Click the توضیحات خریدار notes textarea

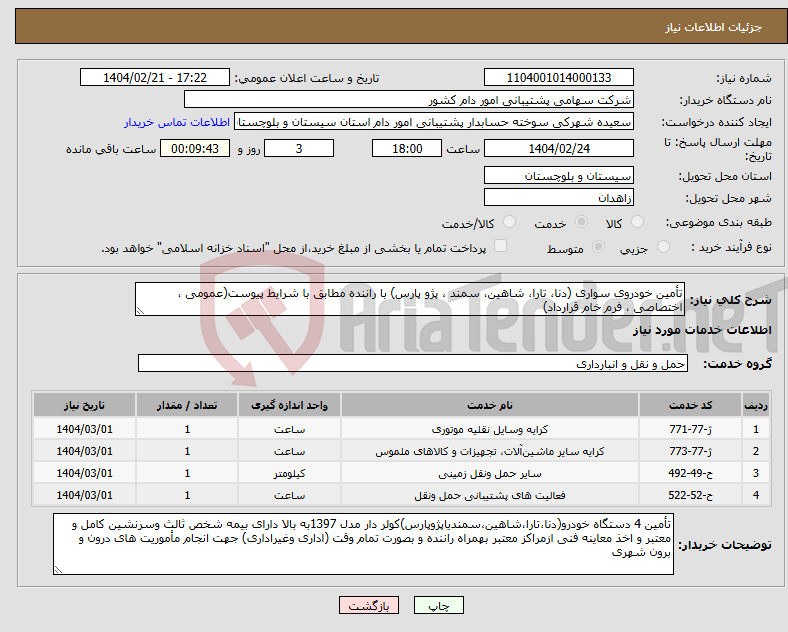(363, 544)
